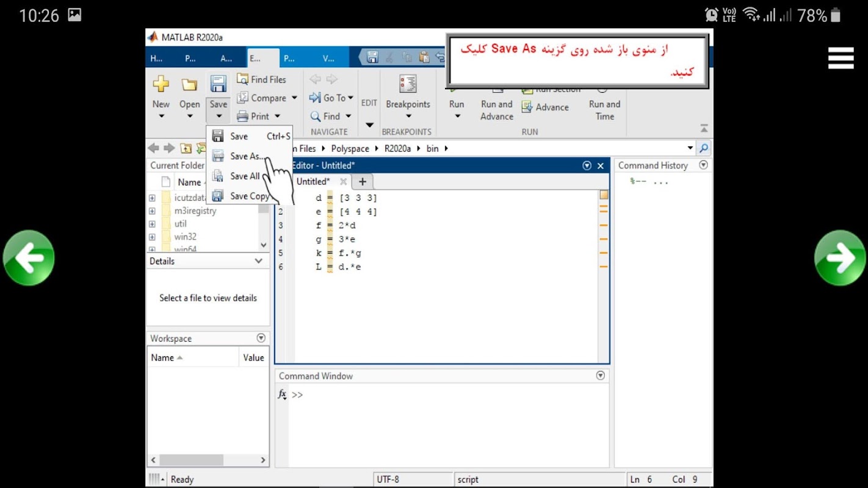Click the large Save floppy disk icon

pos(218,84)
